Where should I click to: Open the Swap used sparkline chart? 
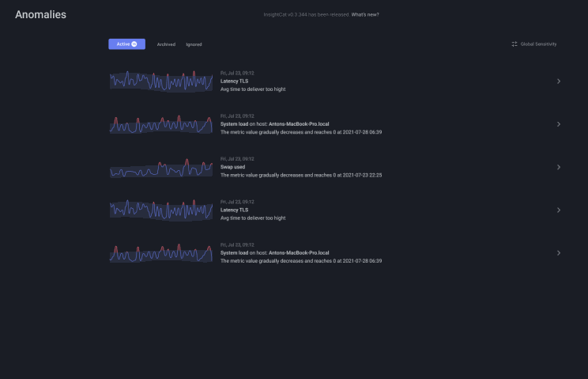click(x=161, y=167)
